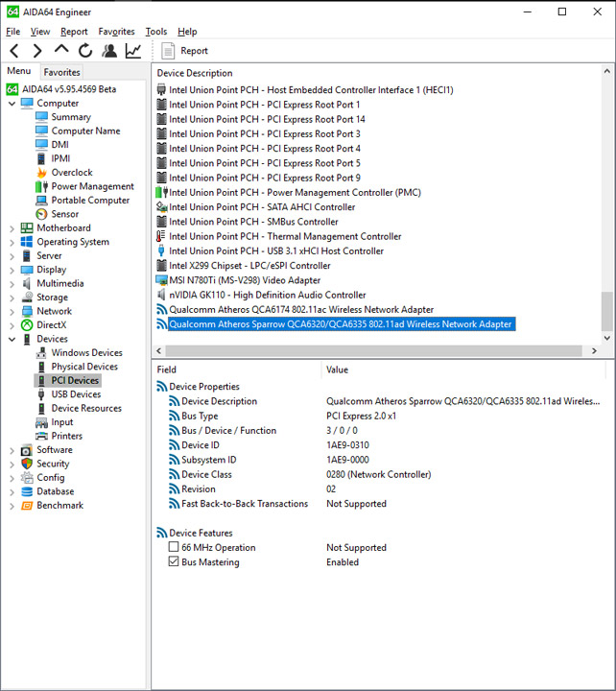Open the graph chart toolbar icon
The width and height of the screenshot is (616, 691).
133,51
